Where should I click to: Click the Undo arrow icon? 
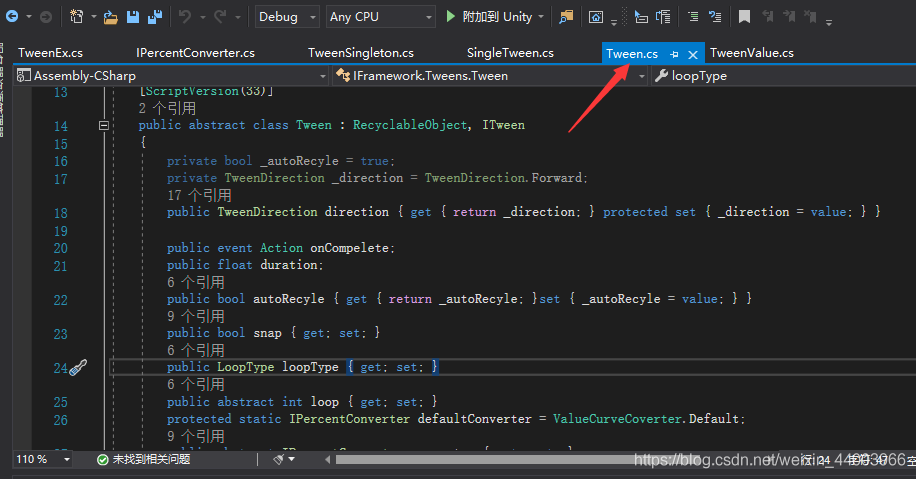click(x=185, y=16)
